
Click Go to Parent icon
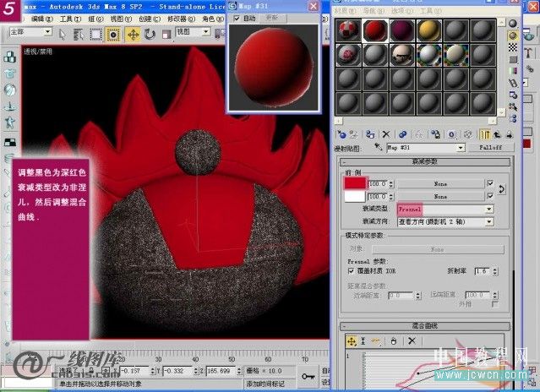497,134
